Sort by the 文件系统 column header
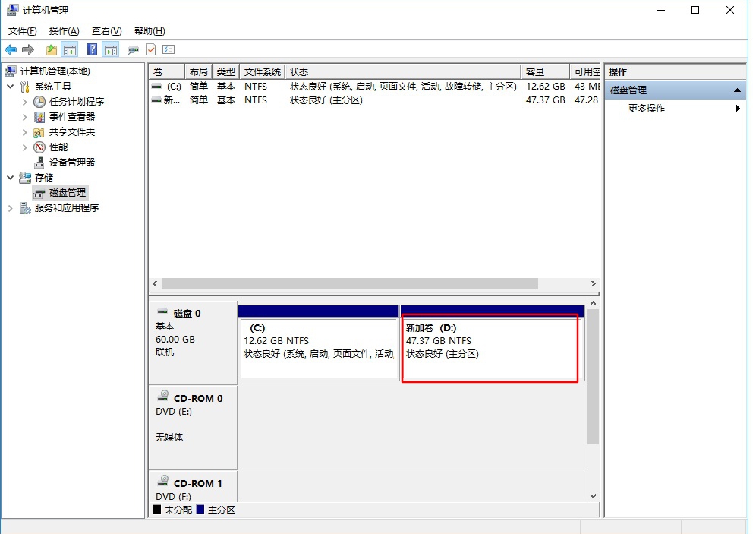This screenshot has height=534, width=756. pos(263,72)
